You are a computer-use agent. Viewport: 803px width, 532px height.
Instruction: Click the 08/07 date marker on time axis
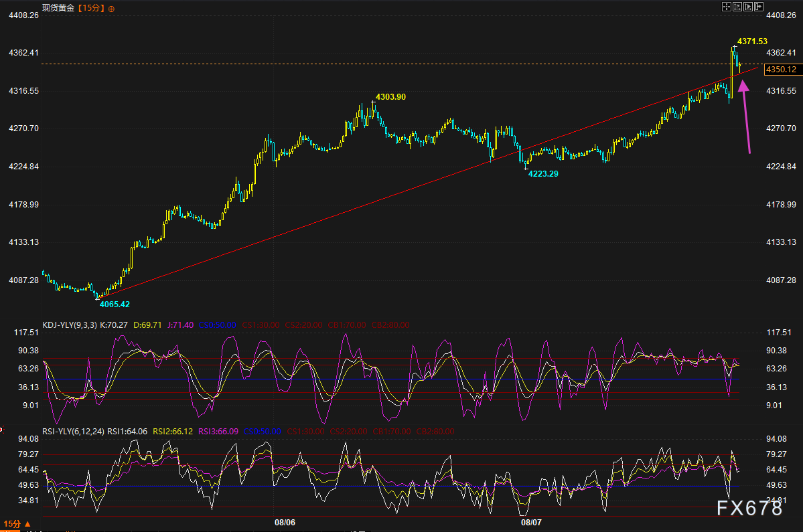tap(531, 522)
